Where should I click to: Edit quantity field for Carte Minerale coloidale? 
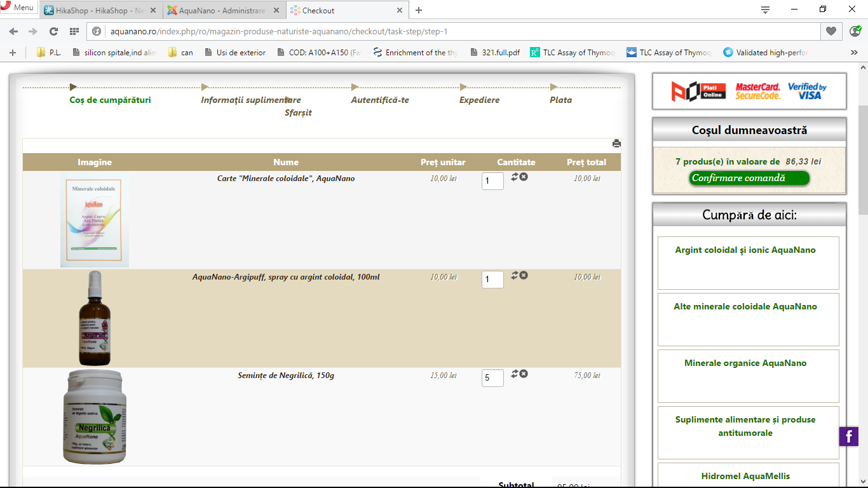coord(492,181)
